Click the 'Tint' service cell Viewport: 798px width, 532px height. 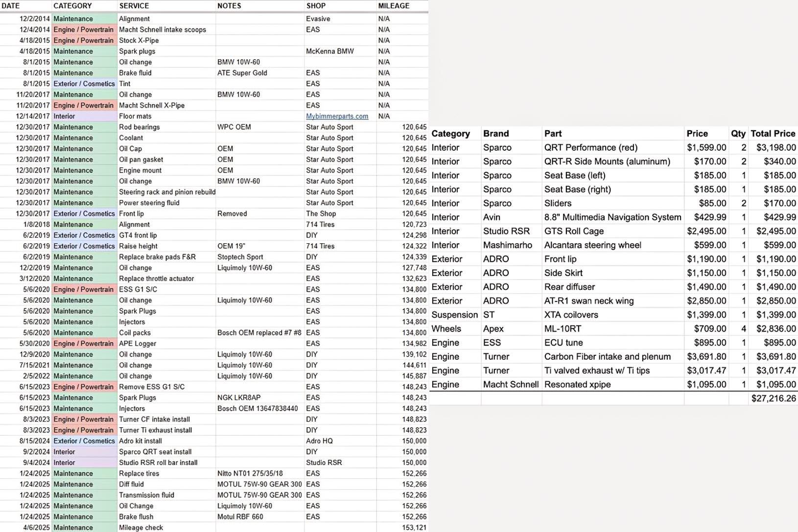point(166,84)
